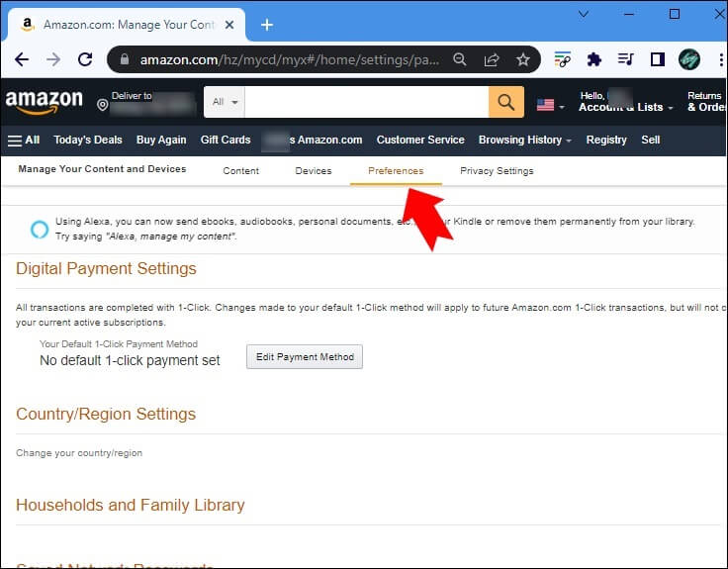Open the Chrome profile avatar
Viewport: 728px width, 569px height.
[x=689, y=59]
